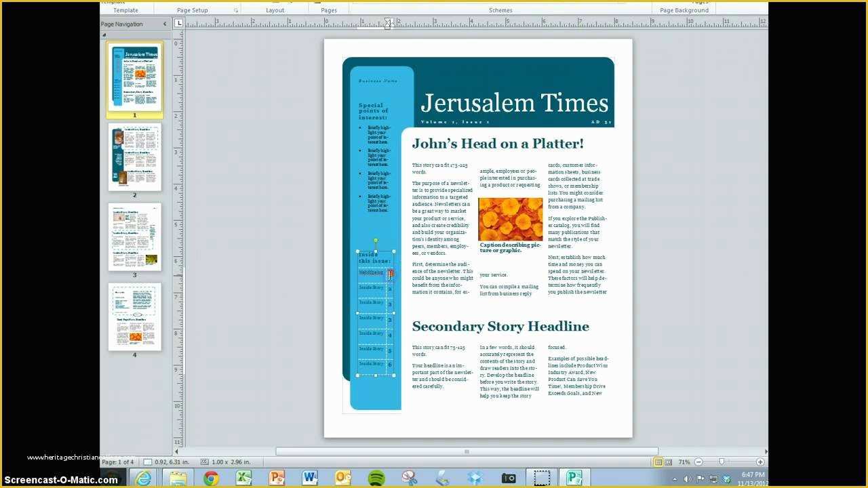Adjust the zoom slider handle

[722, 462]
